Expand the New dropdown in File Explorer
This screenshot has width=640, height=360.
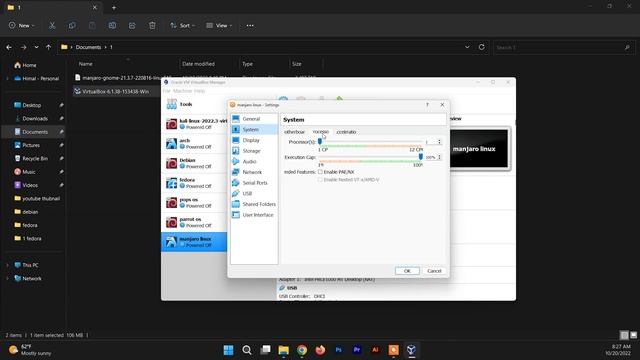tap(22, 25)
